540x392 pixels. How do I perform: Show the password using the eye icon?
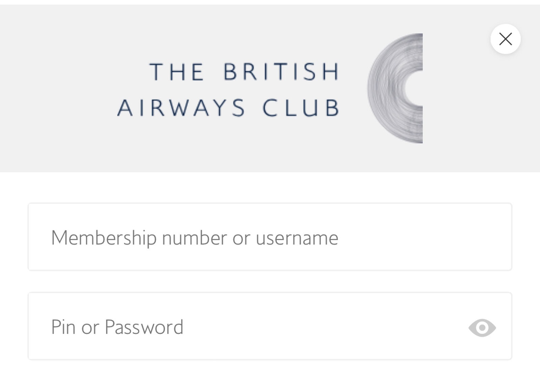coord(482,328)
